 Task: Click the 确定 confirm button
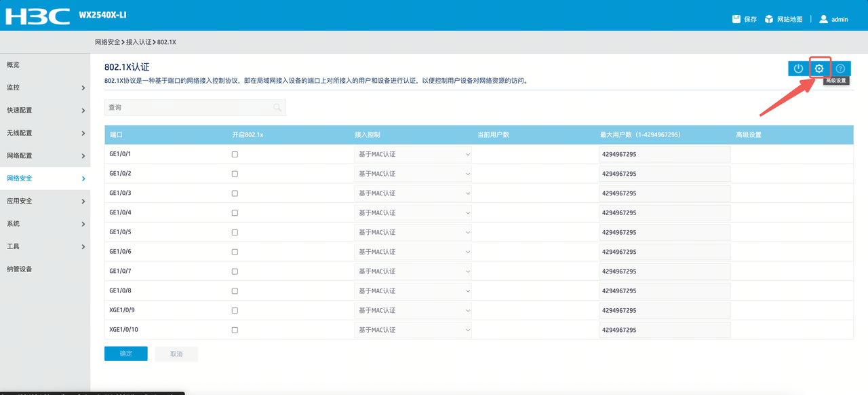[126, 354]
